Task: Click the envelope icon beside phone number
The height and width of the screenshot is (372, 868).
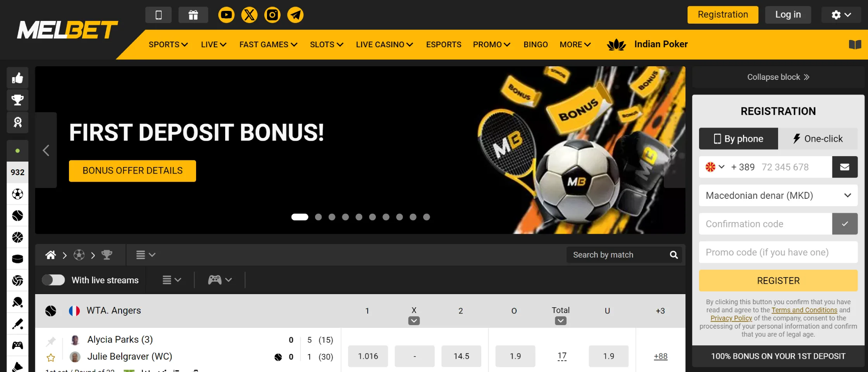Action: pos(845,167)
